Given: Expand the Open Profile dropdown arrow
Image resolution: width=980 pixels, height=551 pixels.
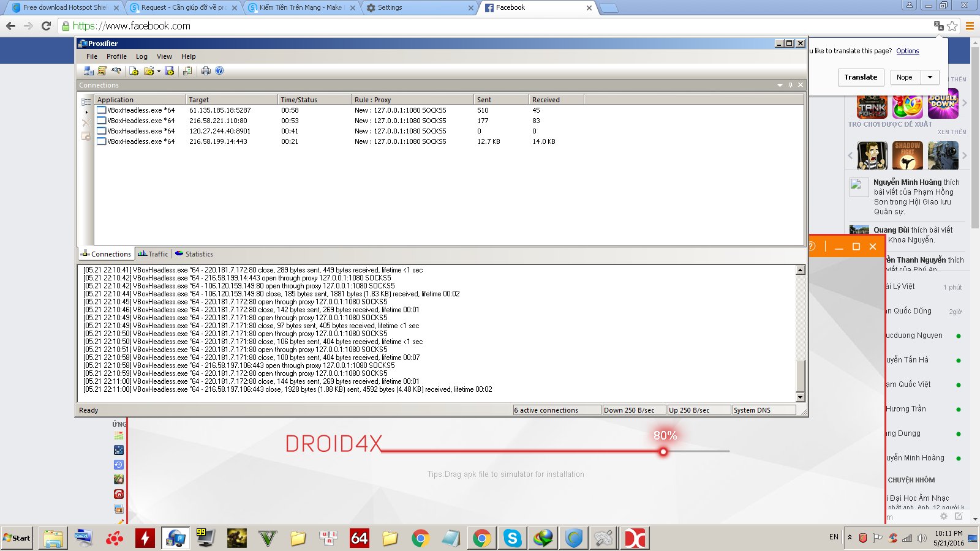Looking at the screenshot, I should click(x=159, y=71).
